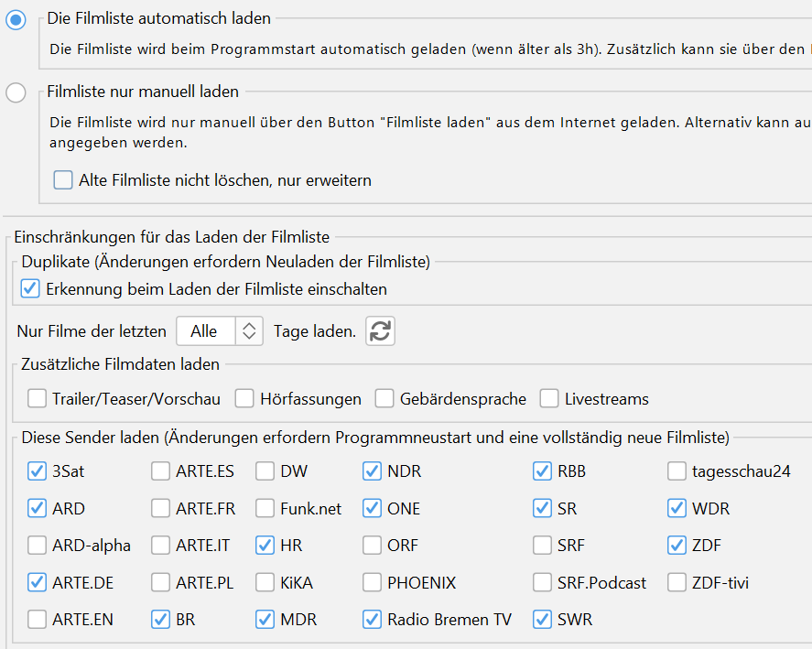Disable duplicate detection 'Erkennung beim Laden' checkbox
The image size is (812, 649).
coord(31,289)
